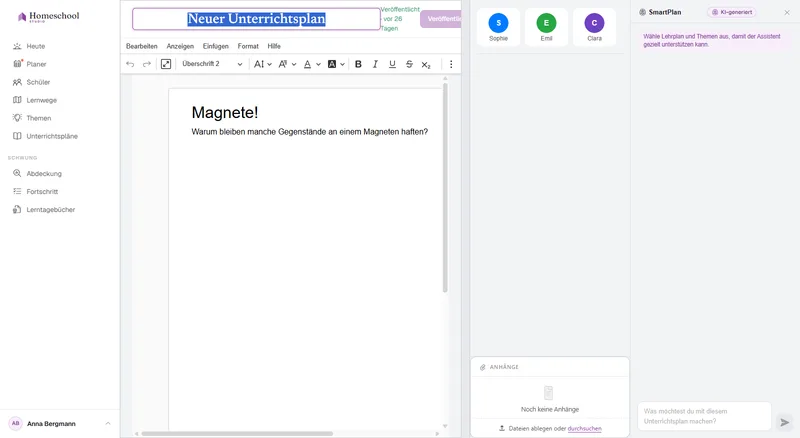Undo the last editor change
The image size is (800, 438).
coord(130,64)
